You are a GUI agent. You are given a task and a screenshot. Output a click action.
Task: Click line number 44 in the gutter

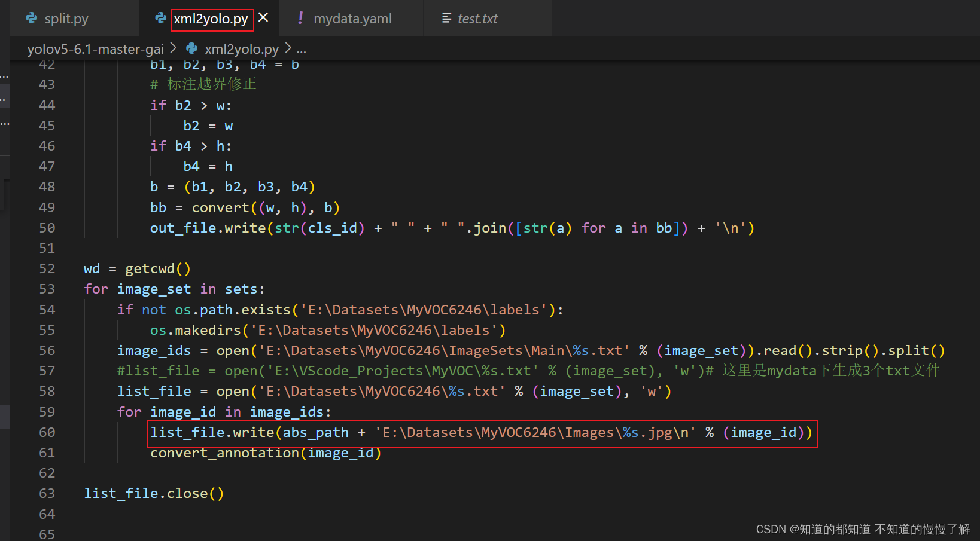click(47, 106)
